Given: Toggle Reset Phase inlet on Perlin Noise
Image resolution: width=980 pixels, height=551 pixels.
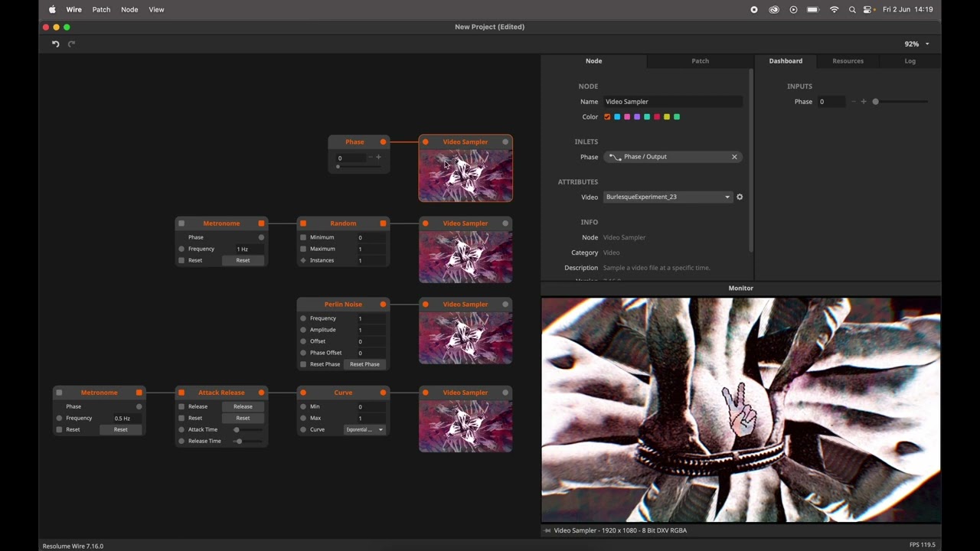Looking at the screenshot, I should tap(303, 364).
